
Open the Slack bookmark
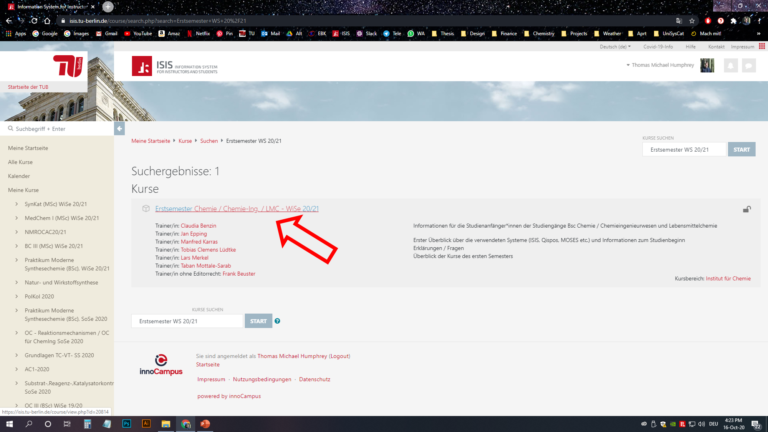pos(366,34)
